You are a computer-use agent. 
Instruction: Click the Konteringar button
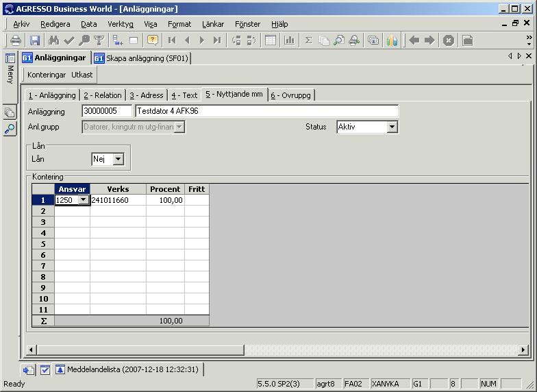pos(47,75)
